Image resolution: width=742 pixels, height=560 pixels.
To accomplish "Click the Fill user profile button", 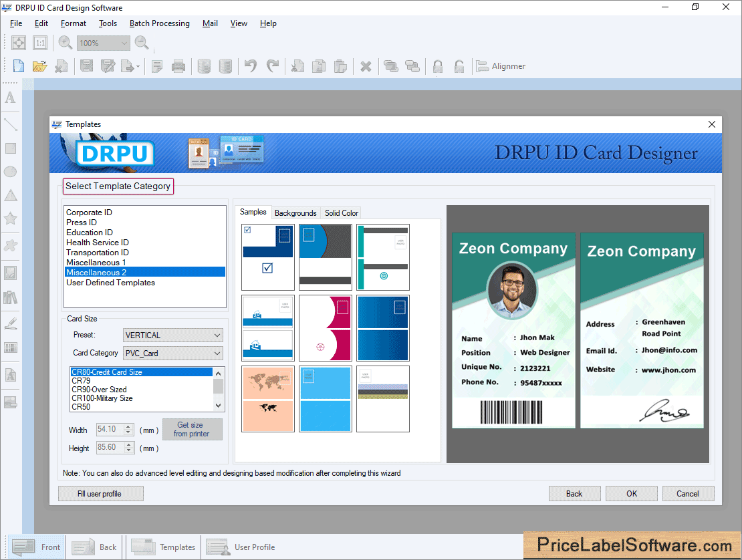I will pyautogui.click(x=100, y=493).
